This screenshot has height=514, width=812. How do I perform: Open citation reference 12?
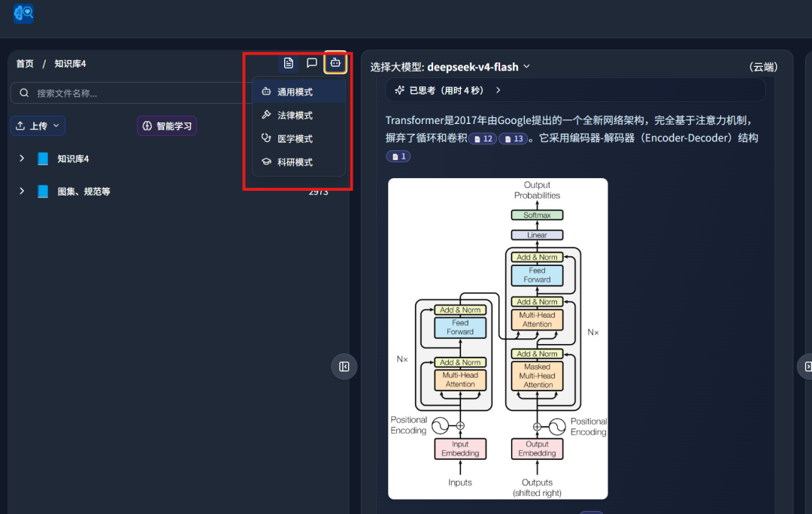click(x=483, y=139)
